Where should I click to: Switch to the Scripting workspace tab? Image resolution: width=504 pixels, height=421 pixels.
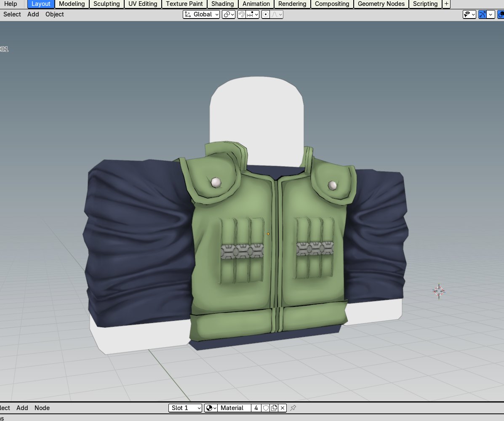tap(425, 4)
